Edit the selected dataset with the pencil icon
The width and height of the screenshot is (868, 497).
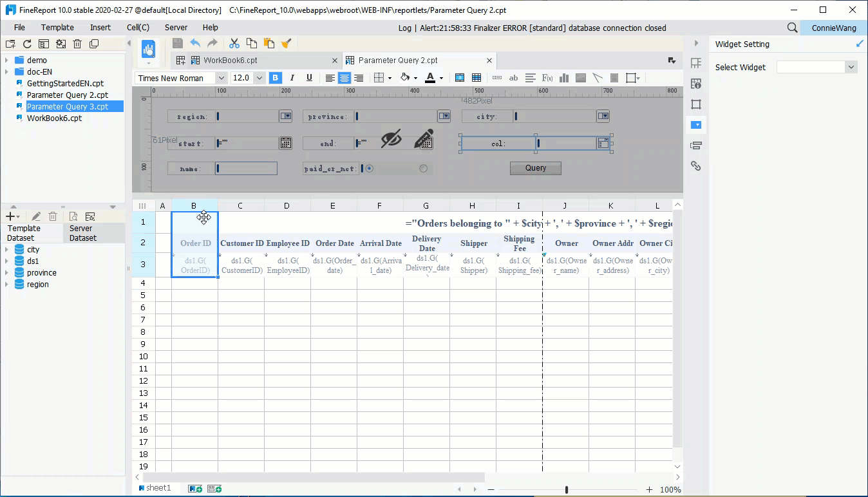click(36, 216)
